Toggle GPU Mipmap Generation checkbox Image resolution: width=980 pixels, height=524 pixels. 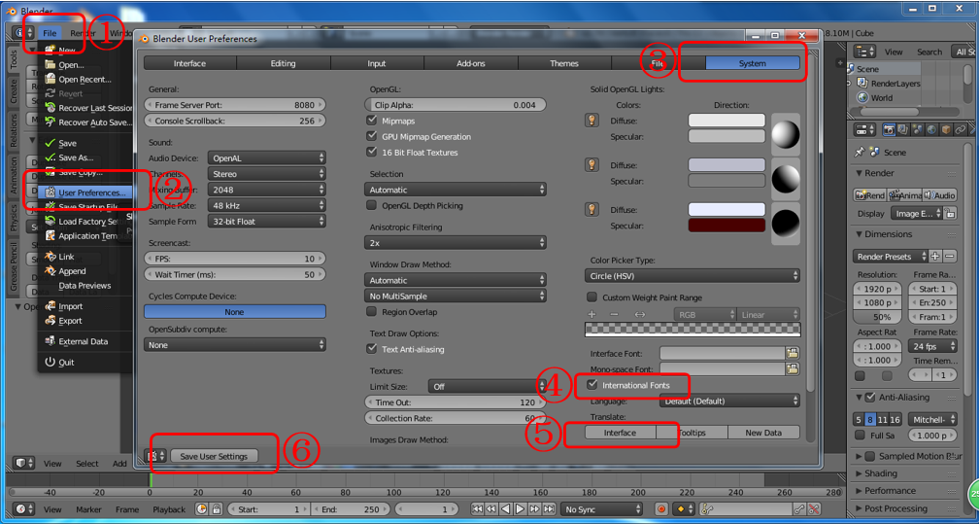[372, 136]
